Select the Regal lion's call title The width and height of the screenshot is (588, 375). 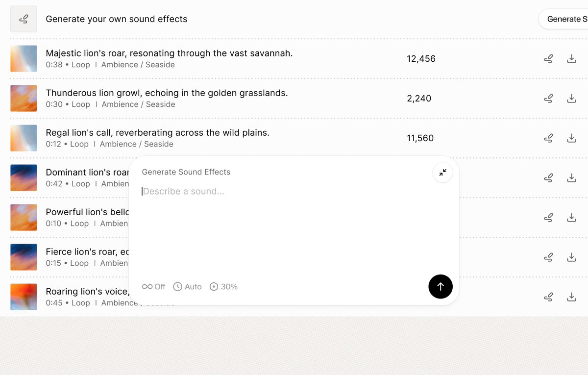tap(157, 133)
